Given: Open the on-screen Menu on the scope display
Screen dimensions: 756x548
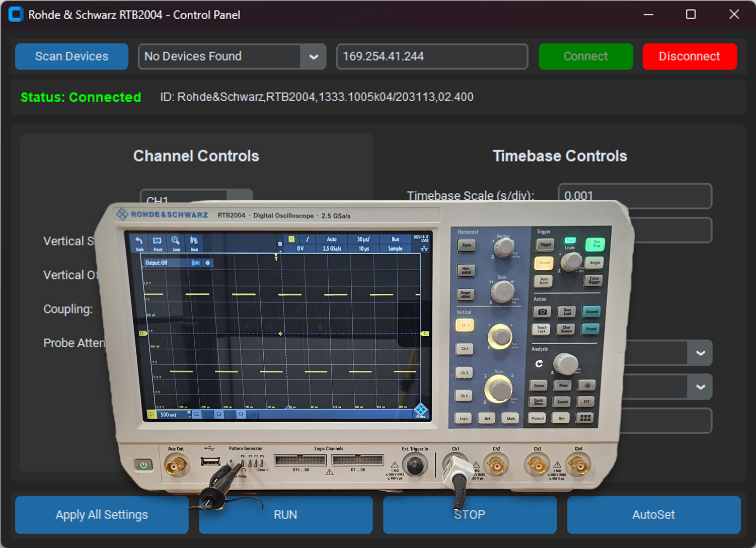Looking at the screenshot, I should (x=420, y=412).
